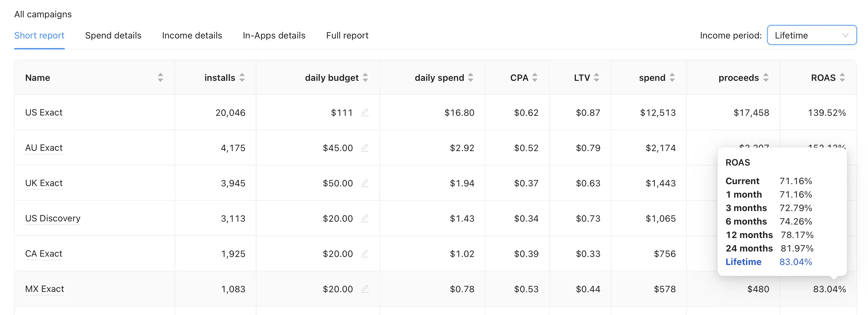The width and height of the screenshot is (868, 315).
Task: Edit daily budget for AU Exact
Action: point(365,148)
